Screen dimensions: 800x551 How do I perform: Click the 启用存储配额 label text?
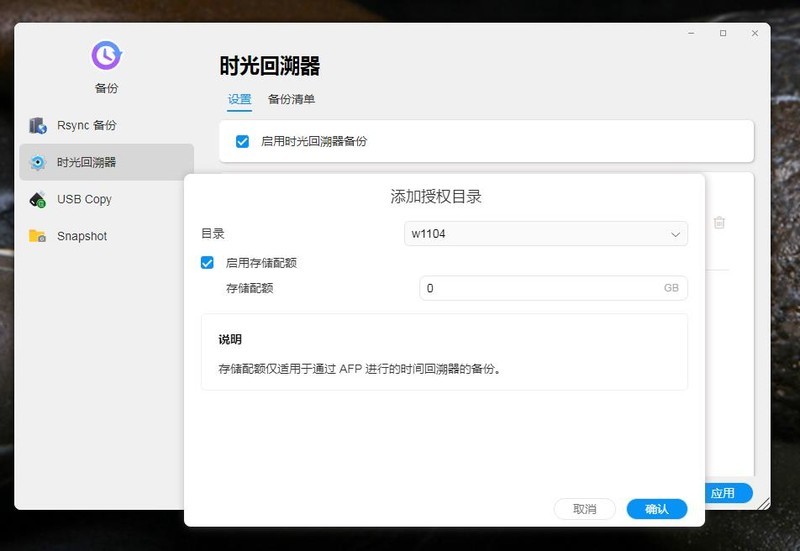pyautogui.click(x=261, y=263)
